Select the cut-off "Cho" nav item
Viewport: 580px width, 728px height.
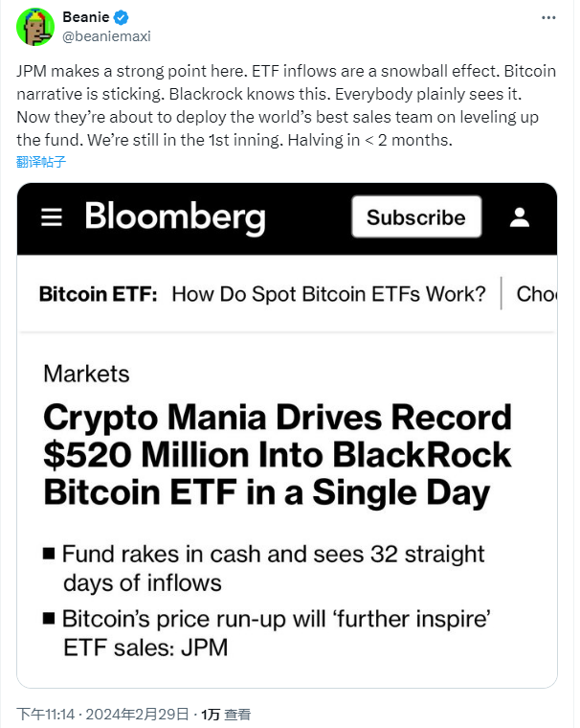point(536,294)
